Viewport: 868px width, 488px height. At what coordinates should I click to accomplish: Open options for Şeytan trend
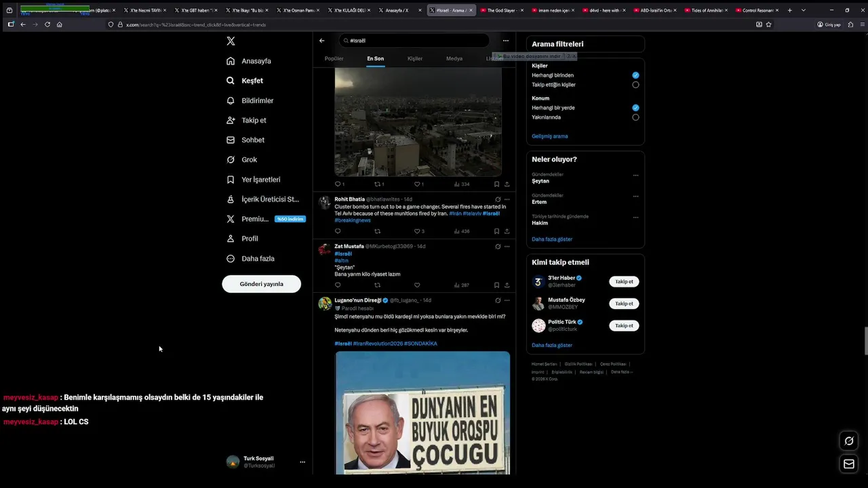click(635, 176)
